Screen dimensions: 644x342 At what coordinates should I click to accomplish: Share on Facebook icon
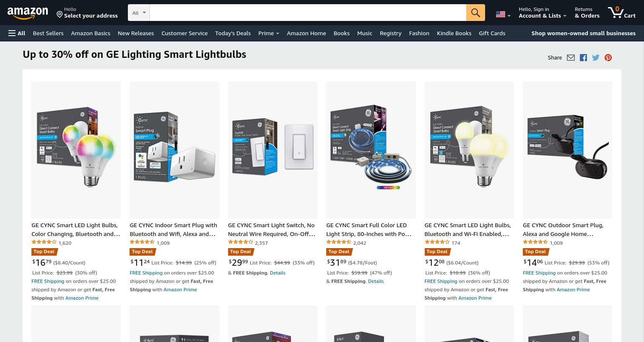click(583, 58)
